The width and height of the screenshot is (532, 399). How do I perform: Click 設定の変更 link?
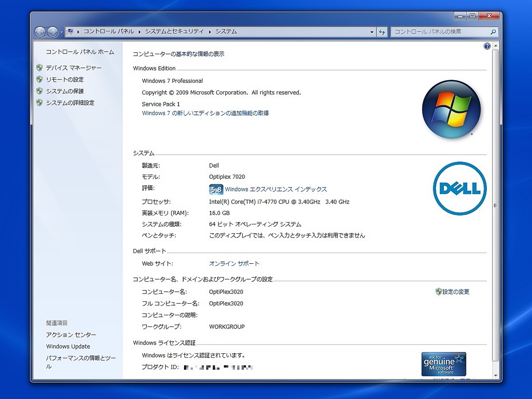(x=456, y=292)
